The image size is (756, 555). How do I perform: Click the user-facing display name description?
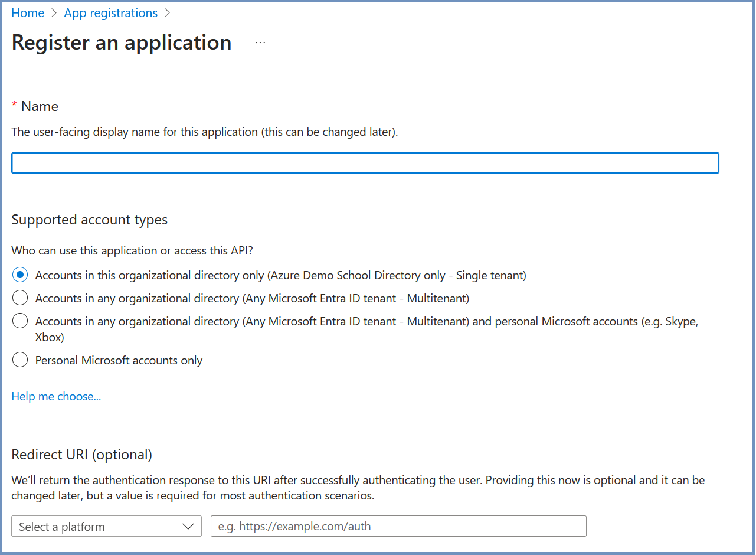pyautogui.click(x=205, y=132)
